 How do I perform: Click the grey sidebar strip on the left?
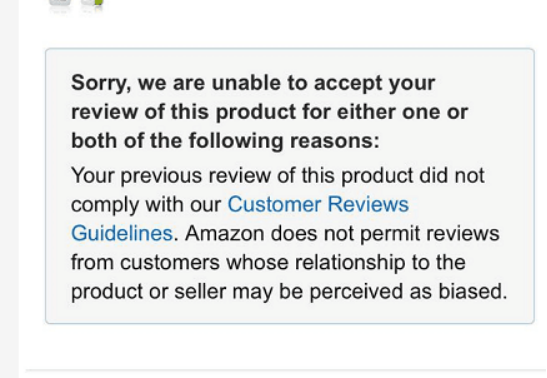tap(9, 189)
